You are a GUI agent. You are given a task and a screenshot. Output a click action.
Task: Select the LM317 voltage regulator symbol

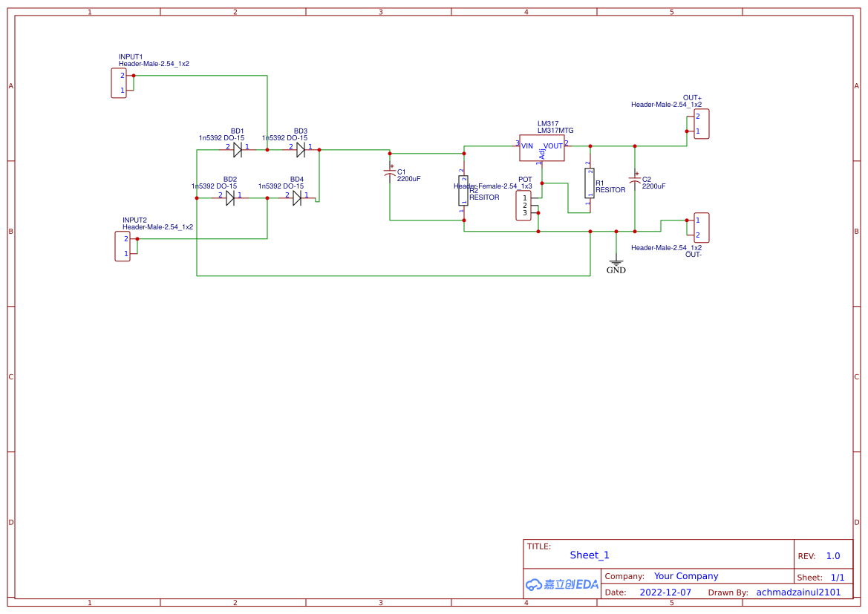tap(541, 148)
